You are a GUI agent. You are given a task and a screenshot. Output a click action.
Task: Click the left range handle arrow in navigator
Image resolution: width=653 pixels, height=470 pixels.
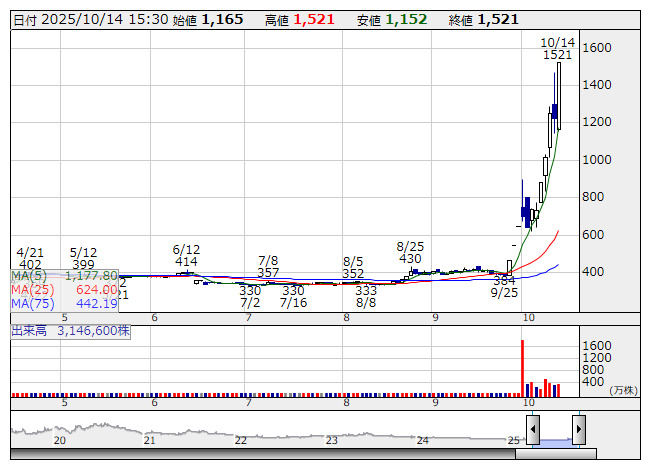pos(533,431)
